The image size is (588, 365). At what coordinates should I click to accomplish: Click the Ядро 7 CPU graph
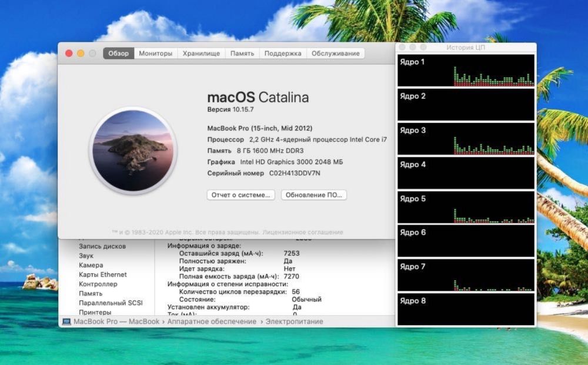tap(466, 276)
